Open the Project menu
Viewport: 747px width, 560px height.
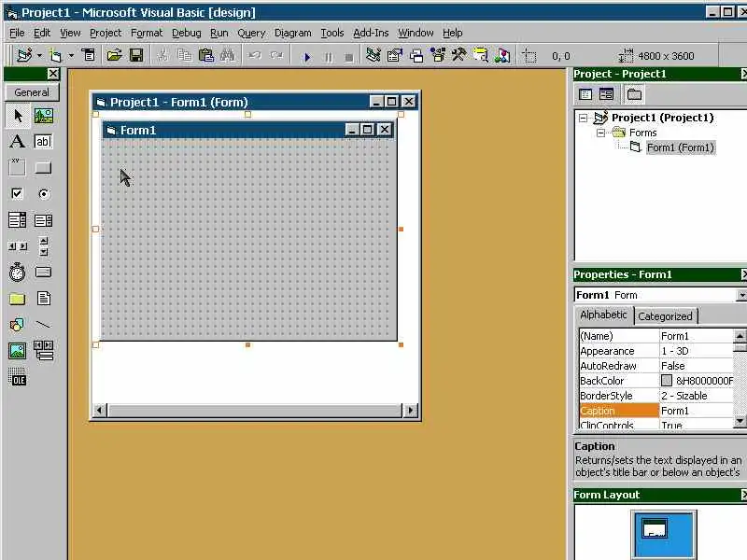pyautogui.click(x=106, y=33)
